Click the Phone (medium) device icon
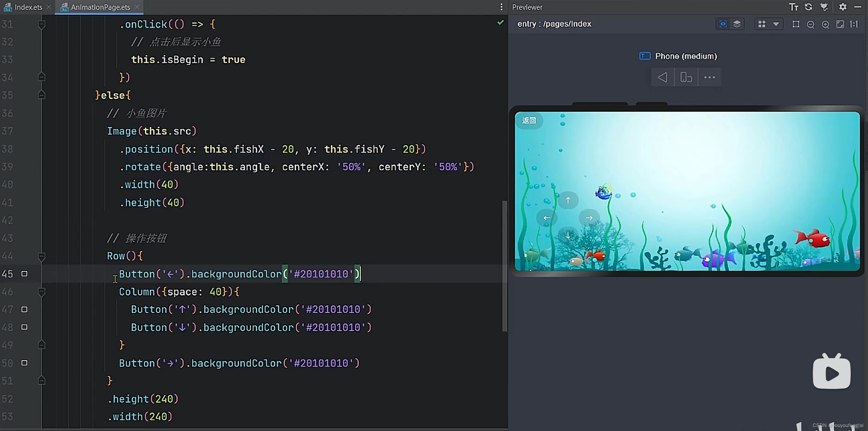The height and width of the screenshot is (431, 868). pyautogui.click(x=645, y=56)
